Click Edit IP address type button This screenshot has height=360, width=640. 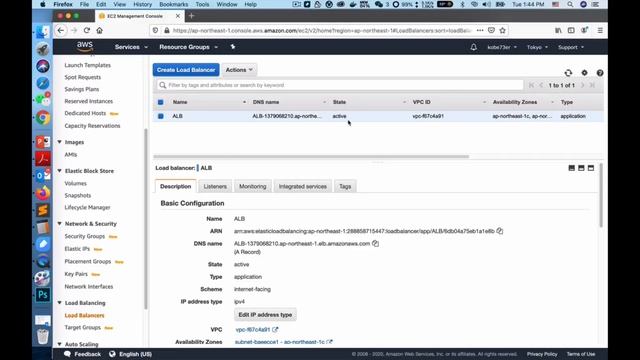265,315
